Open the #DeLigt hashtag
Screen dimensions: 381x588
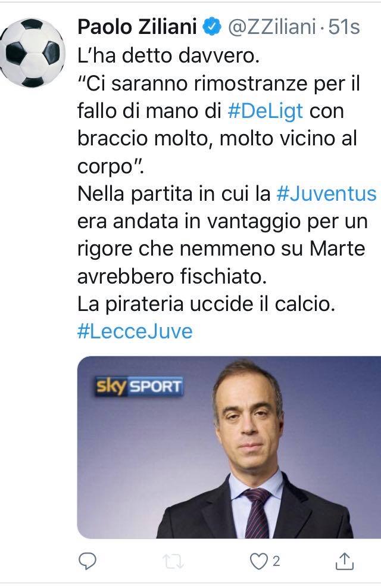pyautogui.click(x=266, y=111)
